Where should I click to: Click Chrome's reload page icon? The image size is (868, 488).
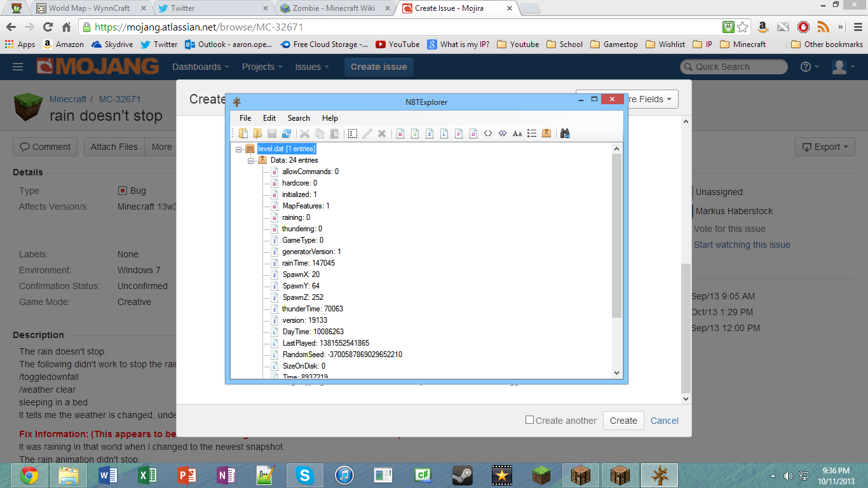tap(48, 27)
